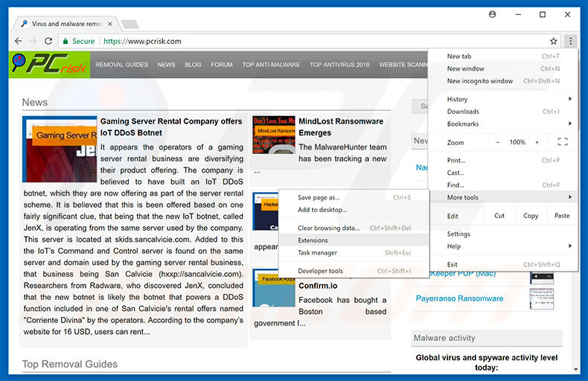This screenshot has width=588, height=381.
Task: Open MindLost Ransomware Emerges headline
Action: click(x=341, y=127)
